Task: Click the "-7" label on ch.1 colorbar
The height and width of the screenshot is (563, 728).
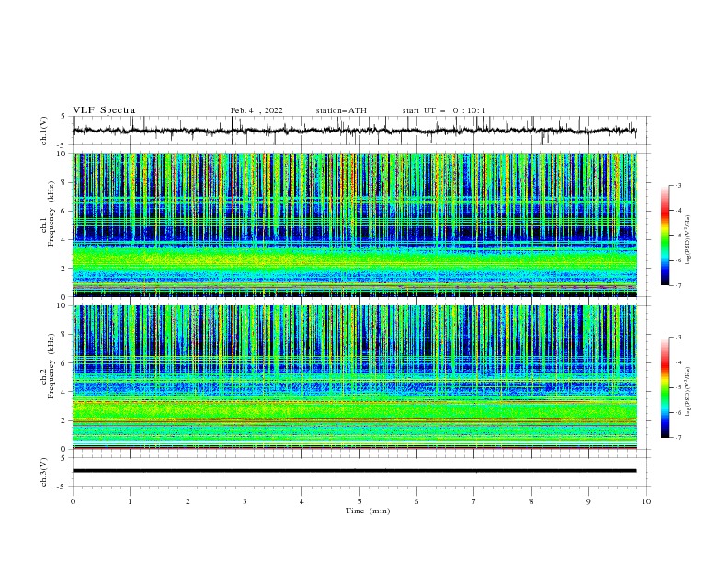Action: [678, 285]
